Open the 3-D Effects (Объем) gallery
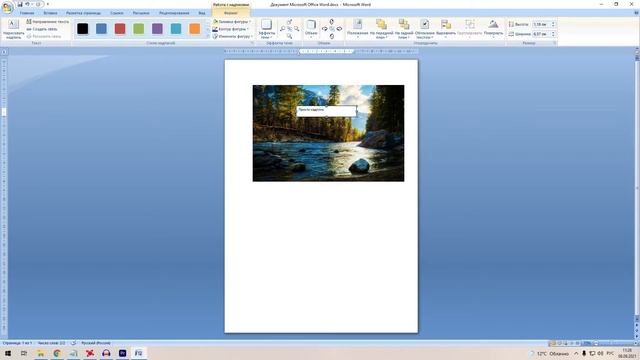This screenshot has height=360, width=640. (x=311, y=29)
